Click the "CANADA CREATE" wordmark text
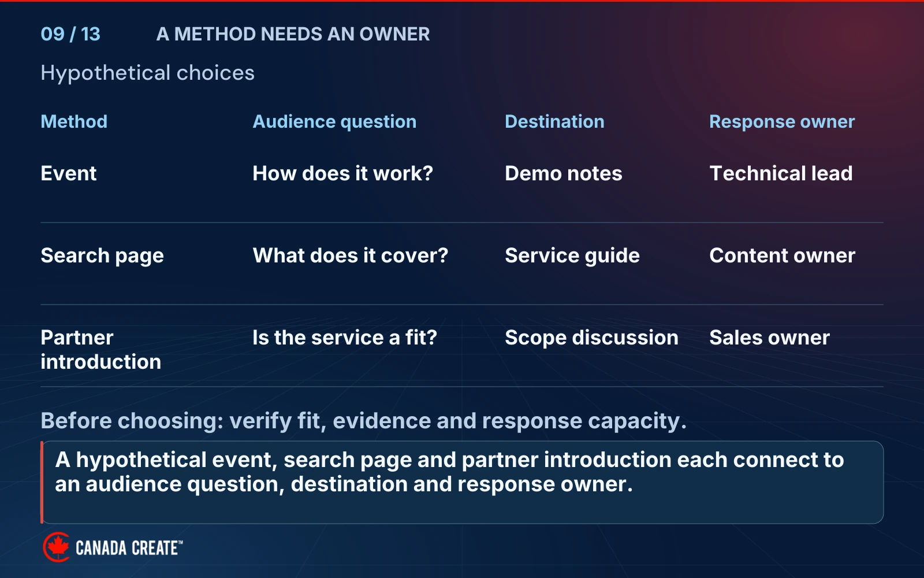Screen dimensions: 924x578 click(x=129, y=548)
